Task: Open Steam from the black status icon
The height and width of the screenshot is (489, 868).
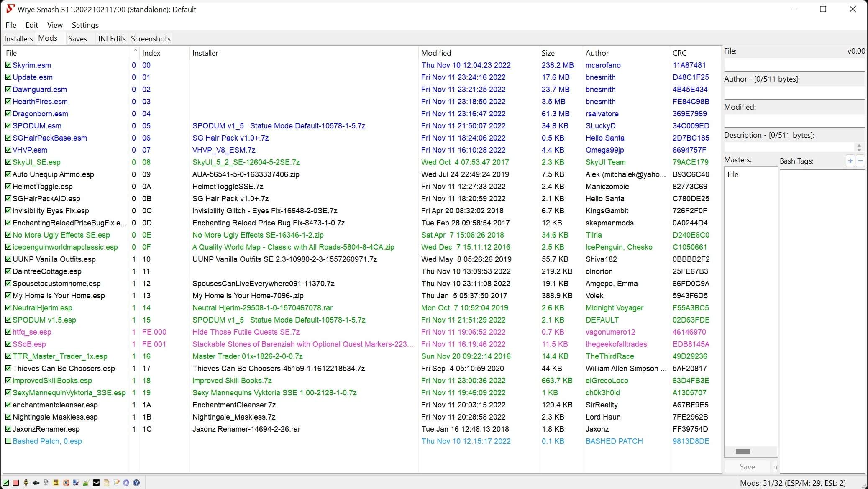Action: pos(96,483)
